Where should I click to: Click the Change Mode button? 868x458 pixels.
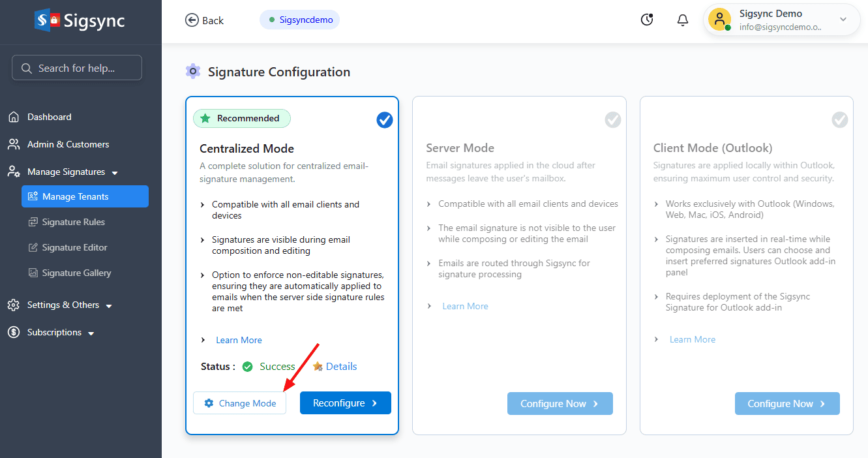click(239, 403)
